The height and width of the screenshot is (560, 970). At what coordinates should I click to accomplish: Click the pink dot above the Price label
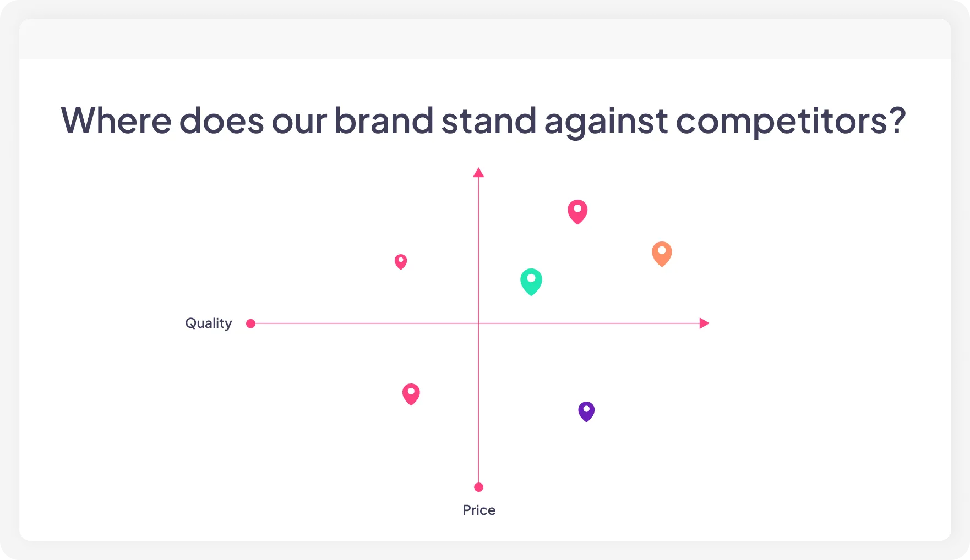click(x=478, y=487)
